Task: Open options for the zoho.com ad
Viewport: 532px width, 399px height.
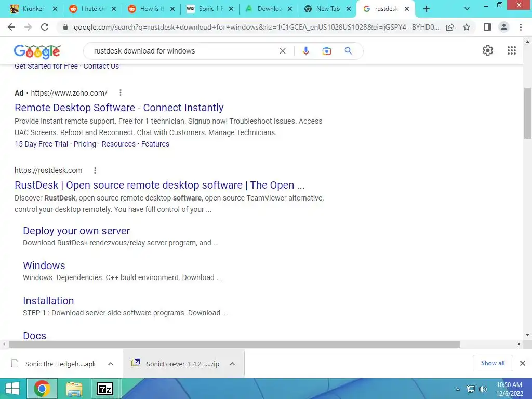Action: (x=121, y=92)
